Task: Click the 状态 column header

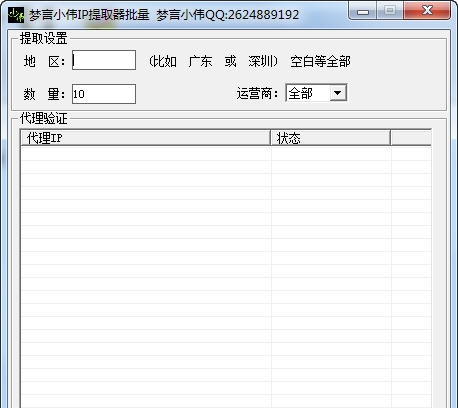Action: pyautogui.click(x=330, y=137)
